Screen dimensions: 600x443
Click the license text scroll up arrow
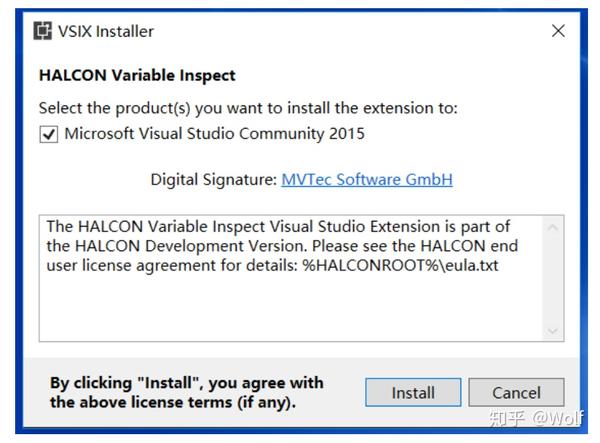[554, 227]
